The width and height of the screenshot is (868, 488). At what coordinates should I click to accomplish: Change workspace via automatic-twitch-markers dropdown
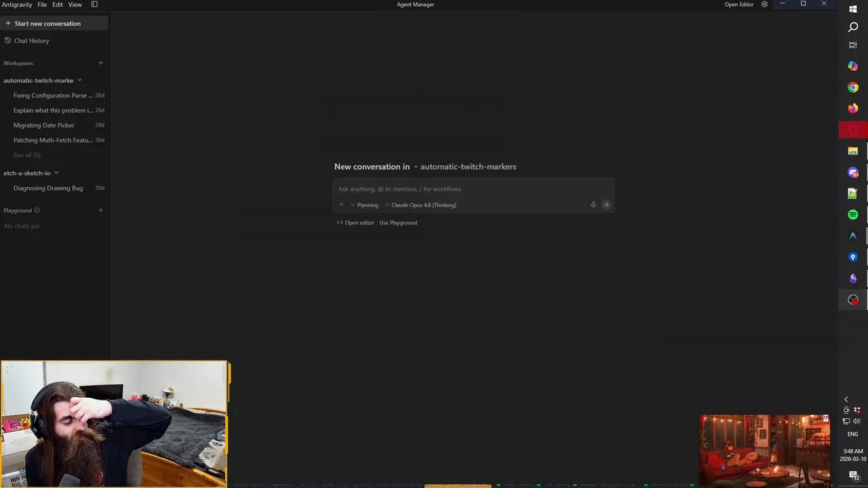[465, 167]
